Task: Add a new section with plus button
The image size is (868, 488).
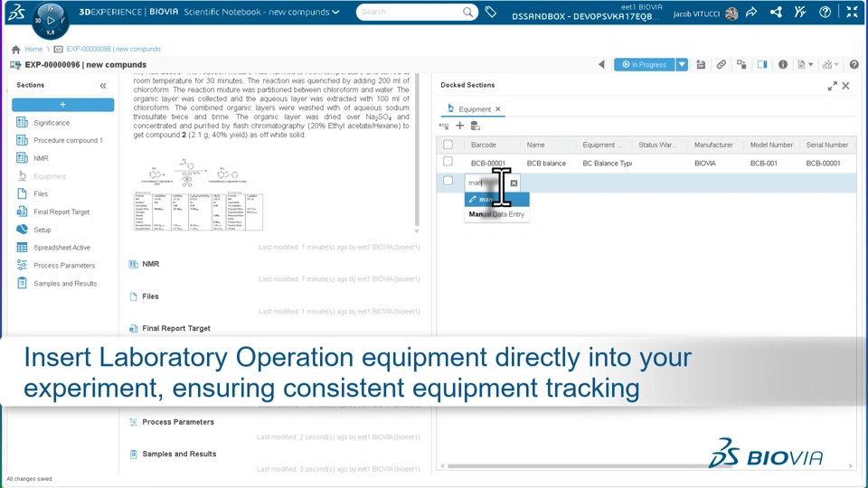Action: [62, 105]
